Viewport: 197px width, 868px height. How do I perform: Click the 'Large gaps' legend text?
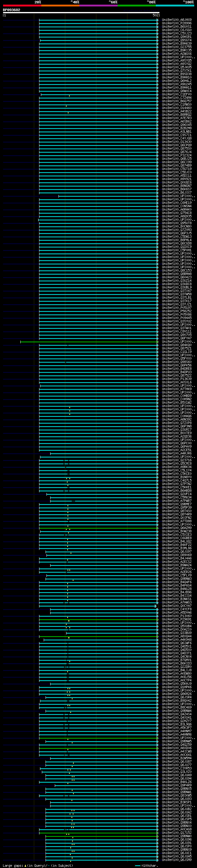pos(13,866)
